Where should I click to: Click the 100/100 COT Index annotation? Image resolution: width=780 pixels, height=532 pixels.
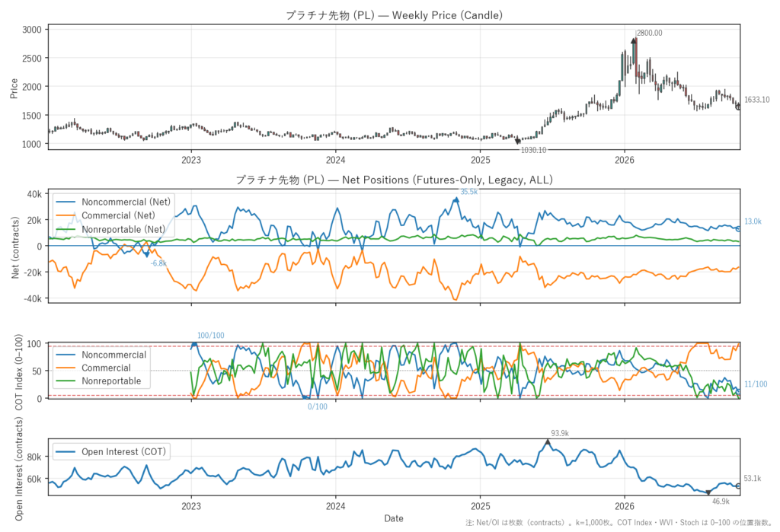(210, 335)
